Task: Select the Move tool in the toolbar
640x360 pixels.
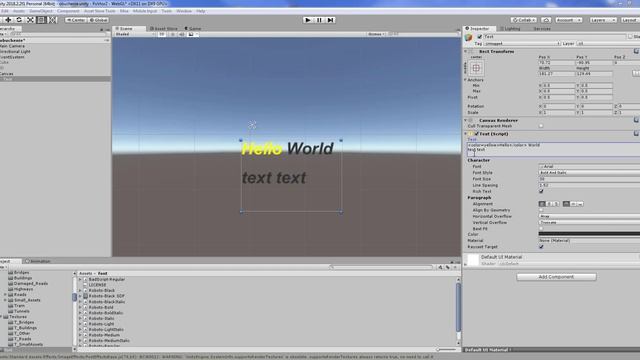Action: (8, 20)
